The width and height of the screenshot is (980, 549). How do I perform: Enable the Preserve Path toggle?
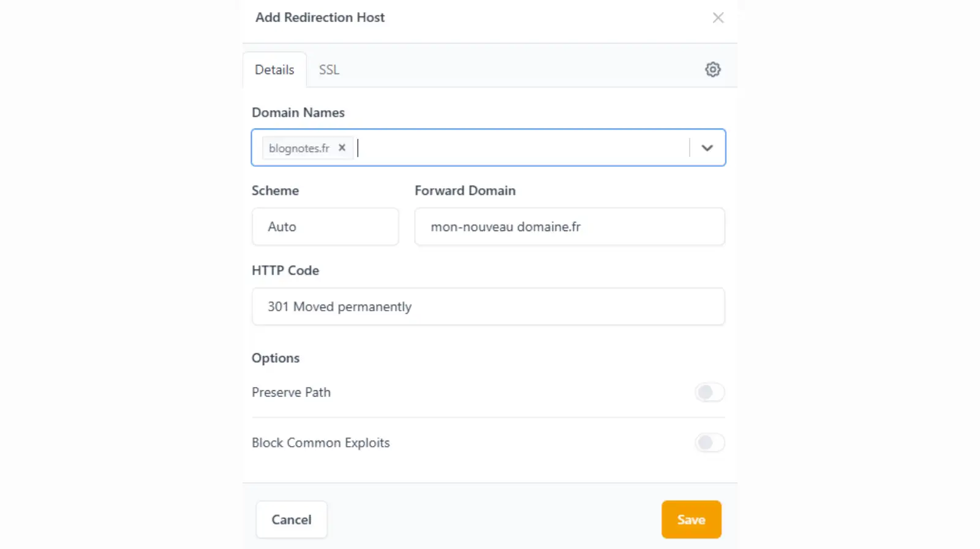(x=709, y=392)
